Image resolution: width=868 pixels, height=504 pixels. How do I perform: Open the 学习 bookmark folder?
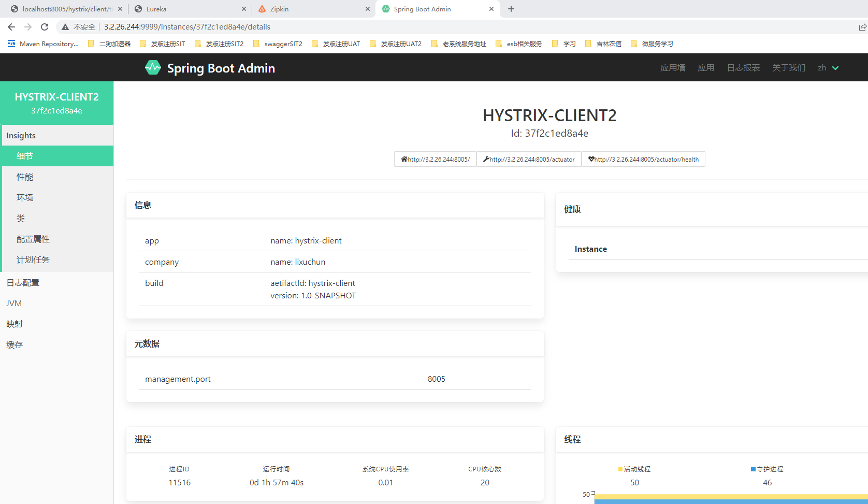click(x=564, y=44)
